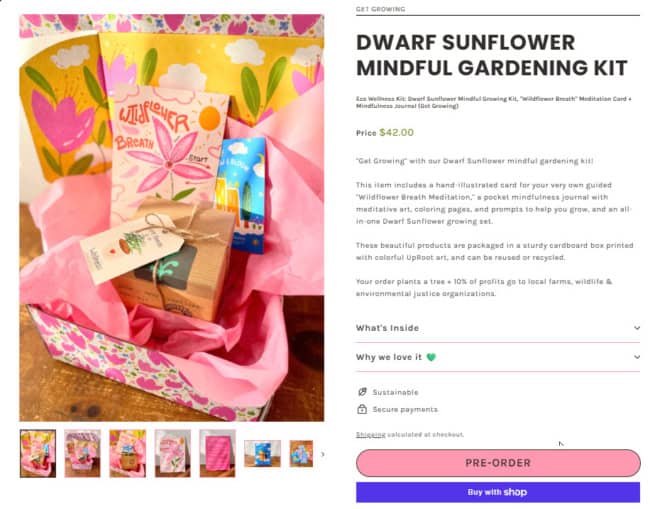Select the second product thumbnail
Screen dimensions: 650x509
tap(82, 453)
